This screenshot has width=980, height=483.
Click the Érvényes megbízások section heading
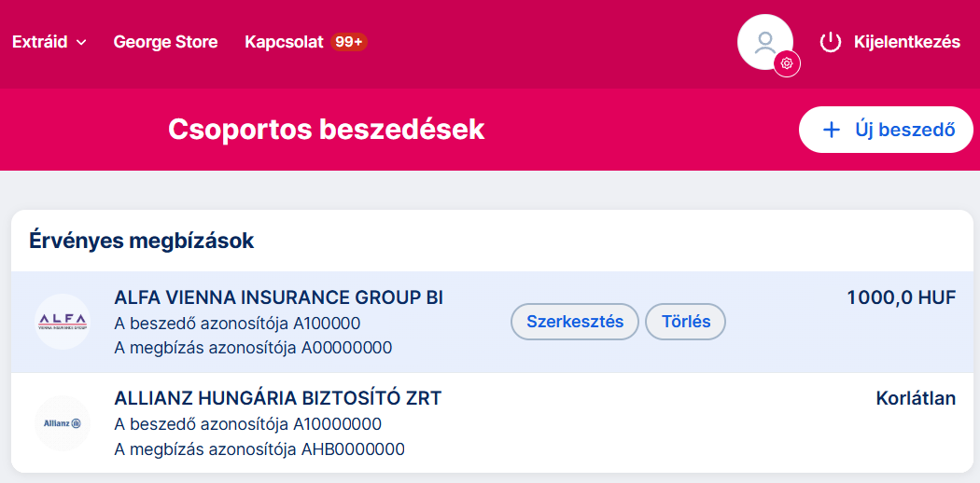pos(142,241)
